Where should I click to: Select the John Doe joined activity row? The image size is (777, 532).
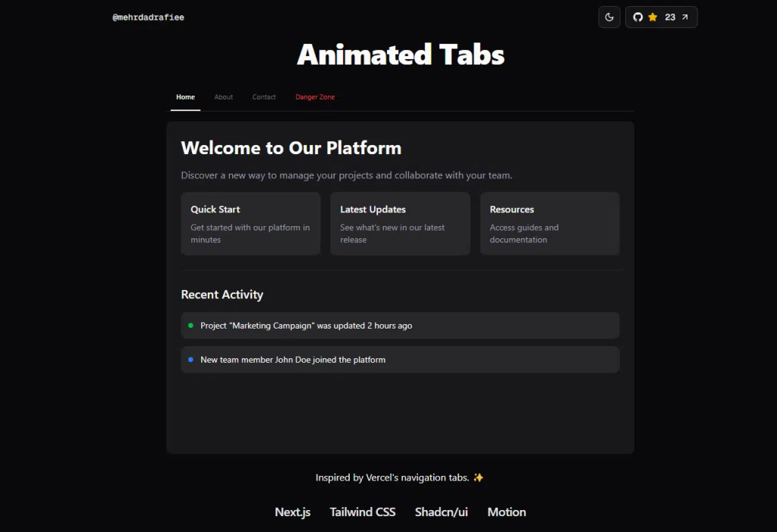[x=401, y=360]
